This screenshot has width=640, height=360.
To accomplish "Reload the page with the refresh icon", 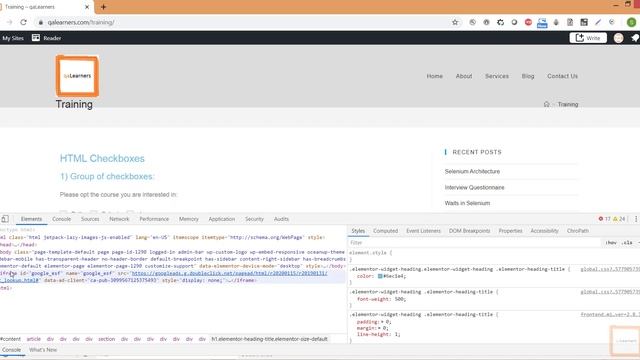I will tap(23, 22).
